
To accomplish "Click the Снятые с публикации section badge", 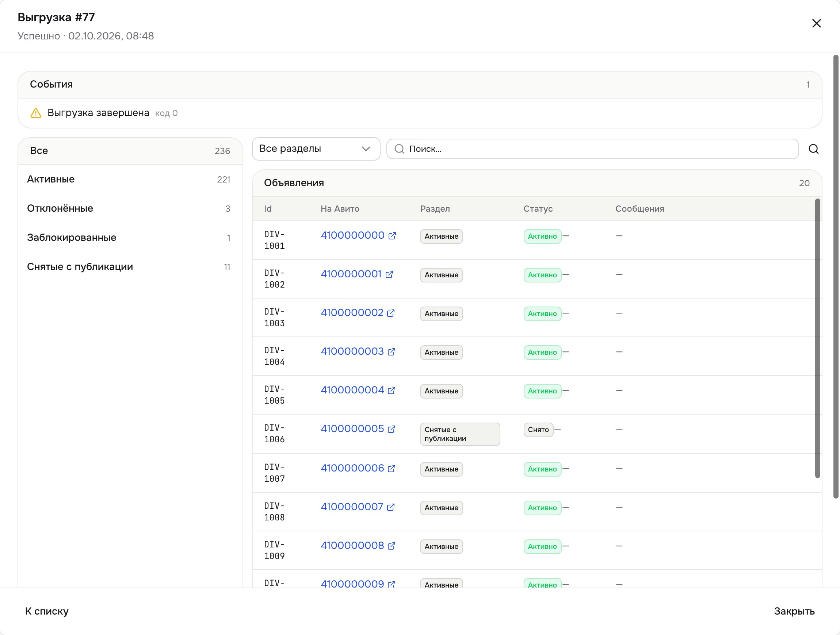I will click(x=460, y=434).
